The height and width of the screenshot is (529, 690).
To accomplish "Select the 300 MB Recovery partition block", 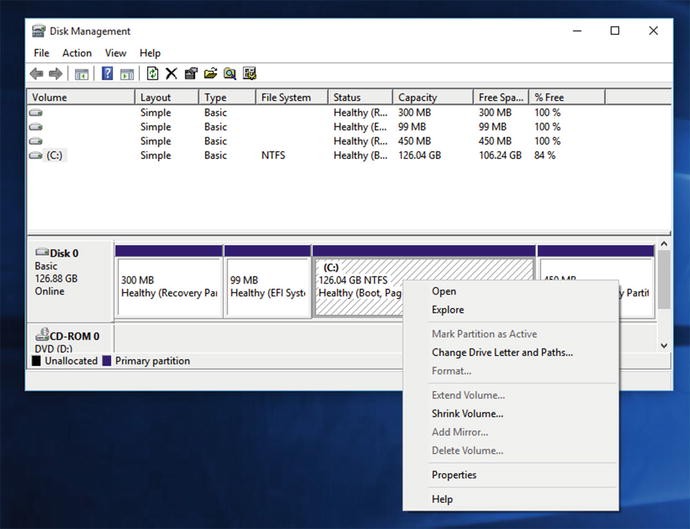I will point(168,287).
